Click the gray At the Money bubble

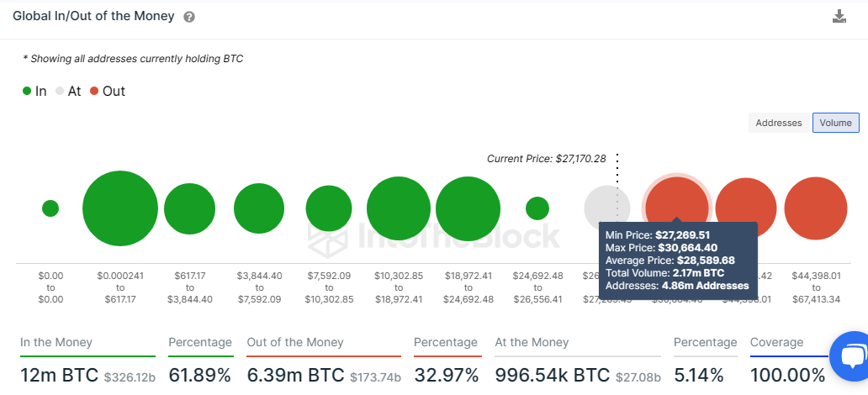coord(607,208)
